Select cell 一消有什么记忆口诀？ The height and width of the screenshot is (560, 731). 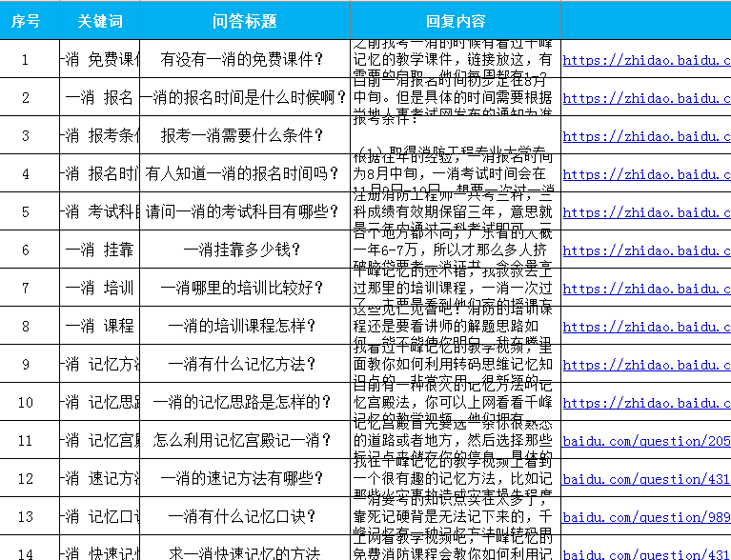click(245, 516)
